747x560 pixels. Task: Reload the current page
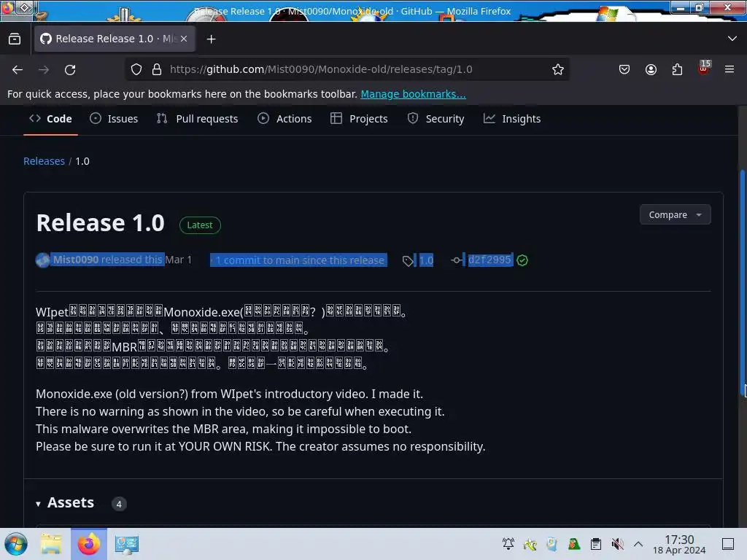pyautogui.click(x=70, y=69)
